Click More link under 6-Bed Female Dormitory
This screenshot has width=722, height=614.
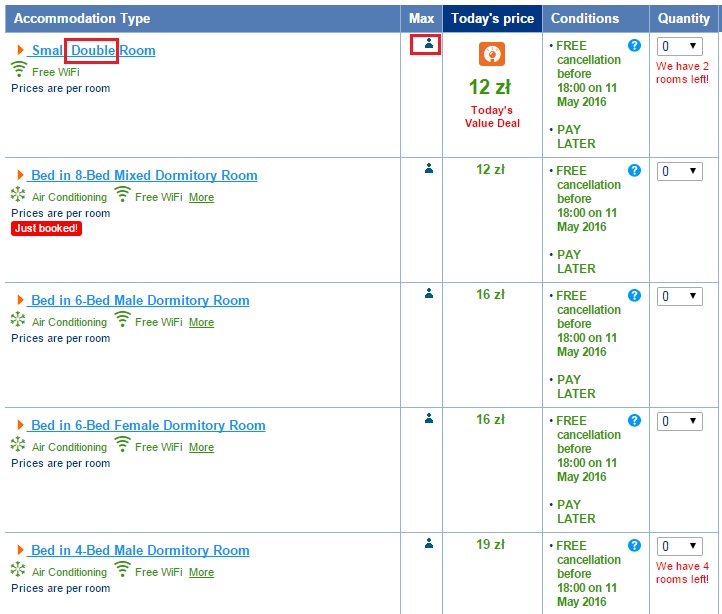pos(201,447)
